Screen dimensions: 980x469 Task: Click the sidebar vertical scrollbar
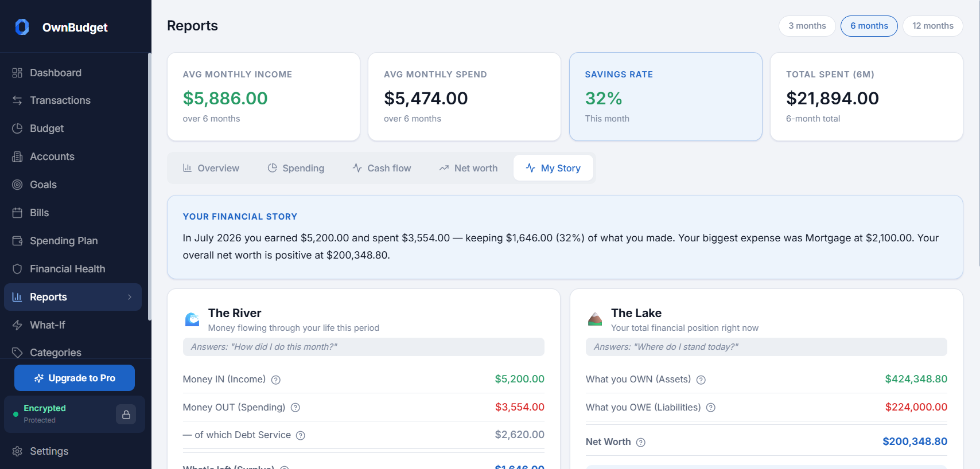click(x=149, y=186)
